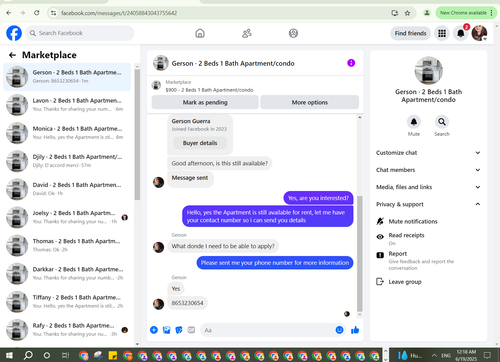Click the Mute notifications option
Screen dimensions: 500x362
click(x=413, y=221)
